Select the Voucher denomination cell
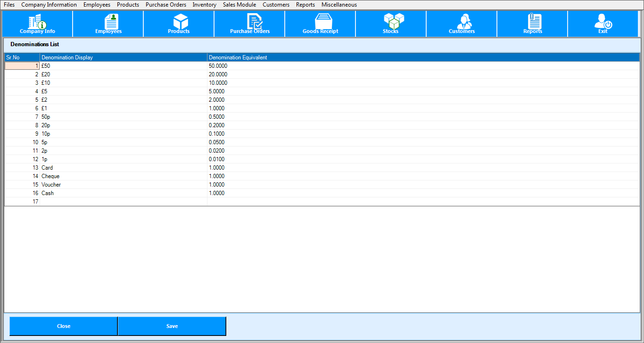 coord(123,185)
